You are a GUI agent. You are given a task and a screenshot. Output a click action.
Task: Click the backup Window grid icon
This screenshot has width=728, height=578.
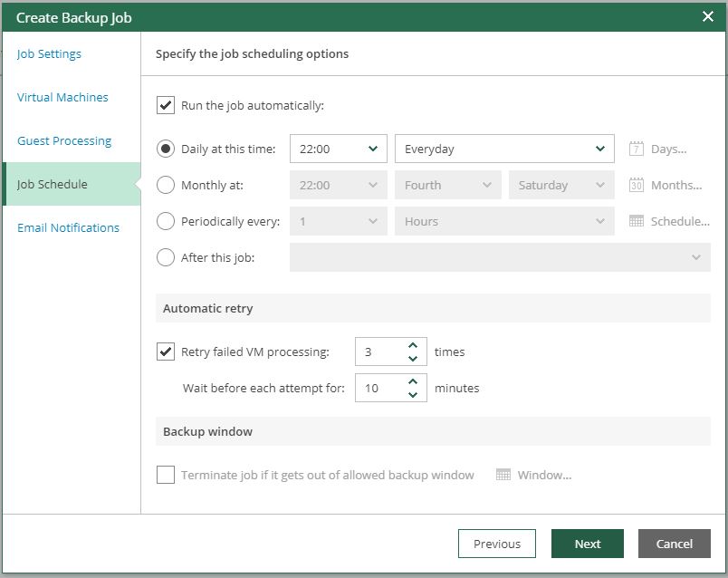(x=503, y=475)
